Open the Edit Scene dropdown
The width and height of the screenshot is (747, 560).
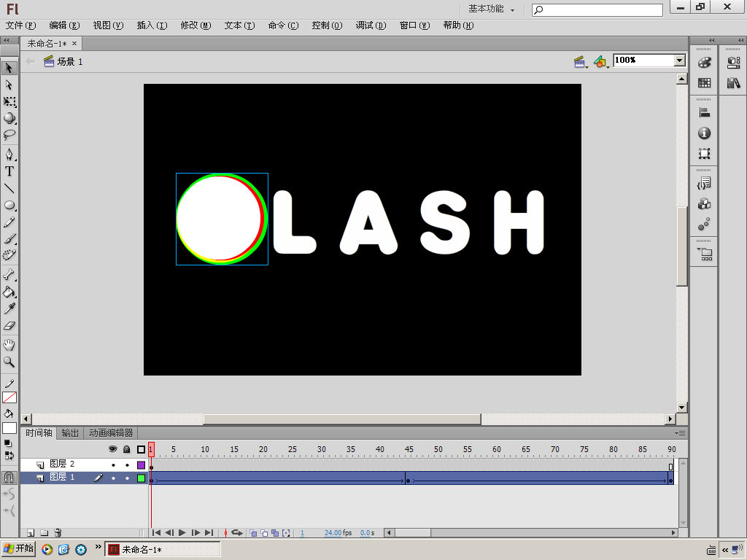coord(580,62)
